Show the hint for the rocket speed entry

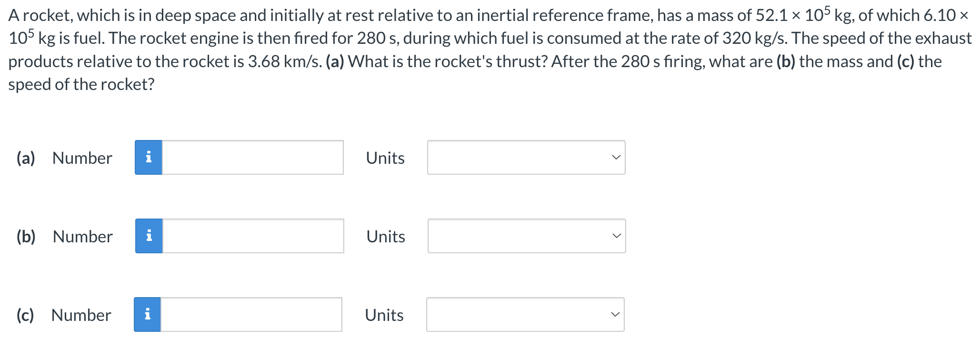[x=148, y=314]
